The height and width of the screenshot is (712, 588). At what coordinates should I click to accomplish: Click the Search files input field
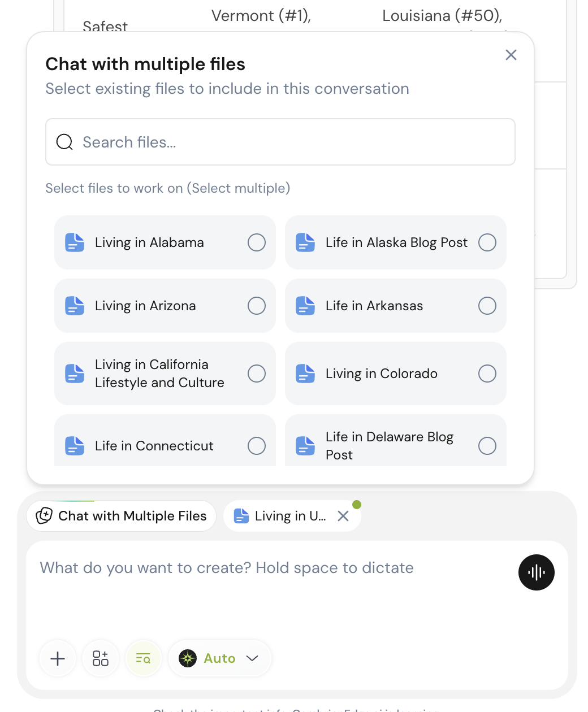coord(280,142)
